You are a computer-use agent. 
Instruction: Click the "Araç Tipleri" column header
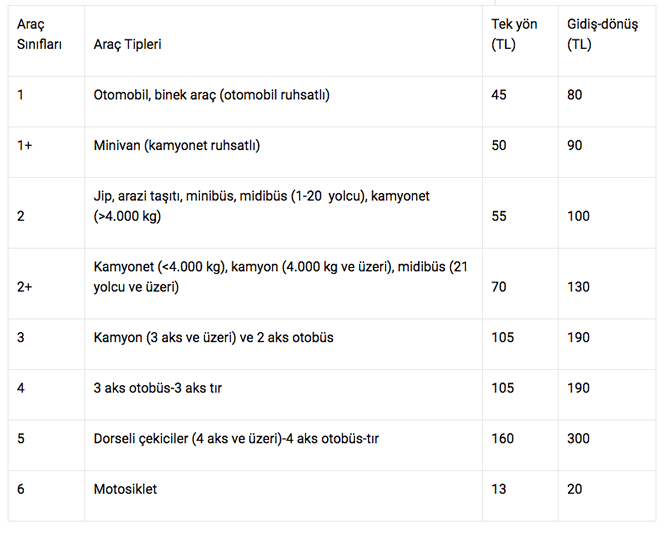[x=127, y=45]
